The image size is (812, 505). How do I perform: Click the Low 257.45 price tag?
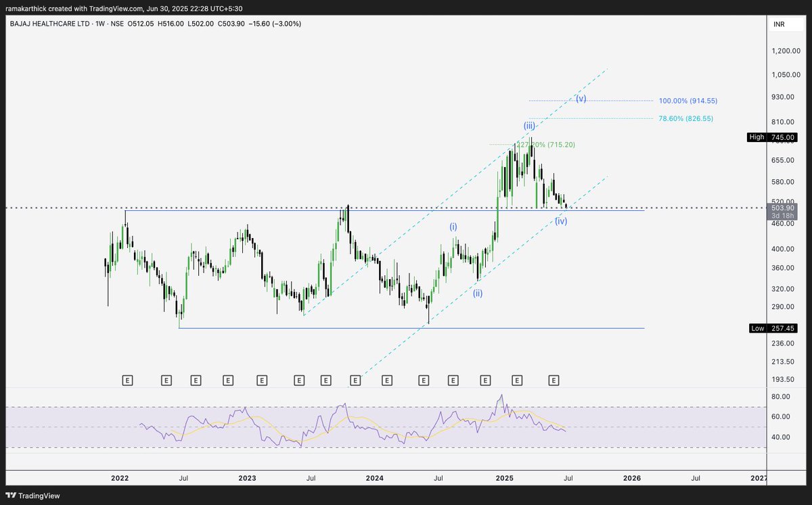[772, 329]
